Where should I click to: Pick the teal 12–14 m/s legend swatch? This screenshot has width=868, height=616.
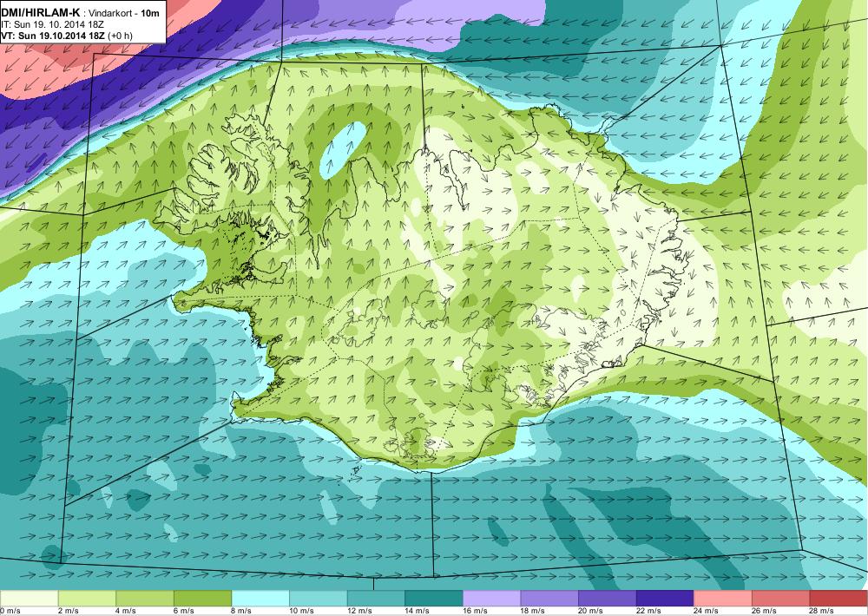376,599
